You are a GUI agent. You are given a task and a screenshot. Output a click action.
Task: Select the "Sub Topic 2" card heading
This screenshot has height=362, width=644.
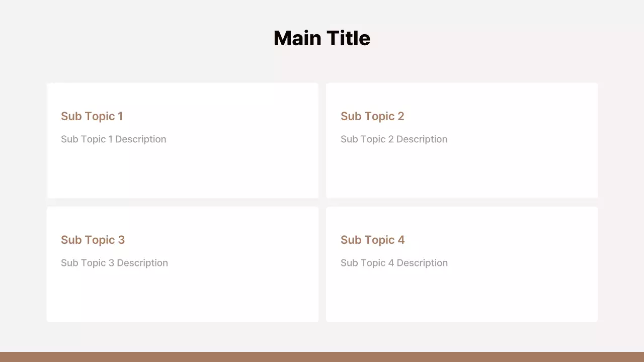pyautogui.click(x=372, y=116)
